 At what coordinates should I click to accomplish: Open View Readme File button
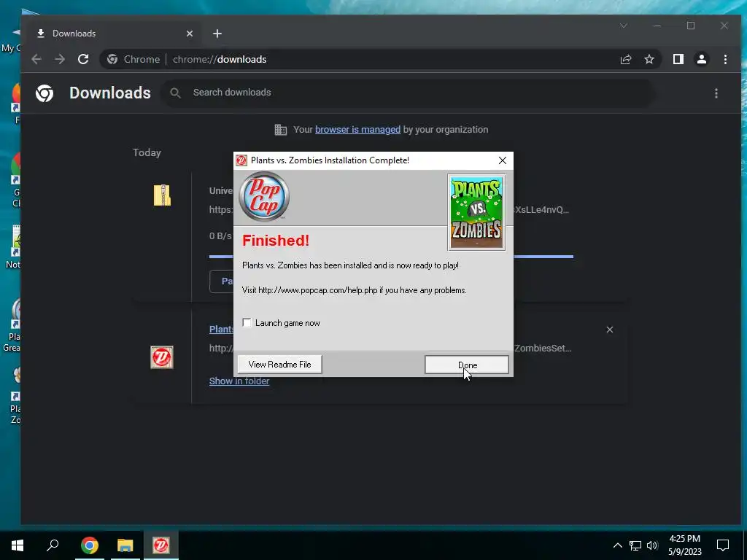279,365
